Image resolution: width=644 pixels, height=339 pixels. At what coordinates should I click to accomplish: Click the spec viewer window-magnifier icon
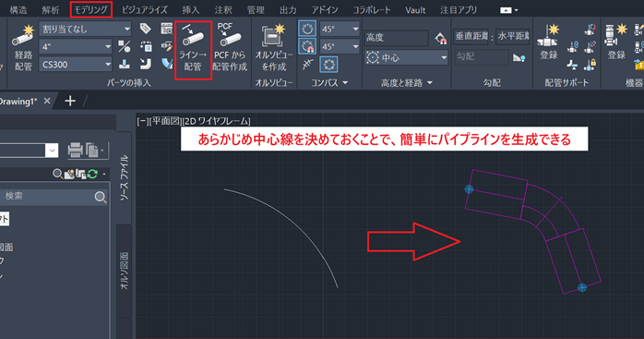(167, 29)
